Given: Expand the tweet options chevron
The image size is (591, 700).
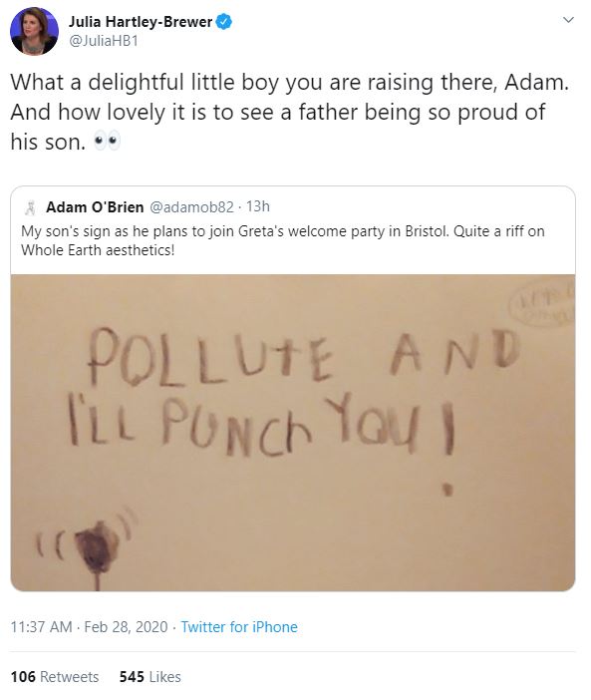Looking at the screenshot, I should coord(568,20).
